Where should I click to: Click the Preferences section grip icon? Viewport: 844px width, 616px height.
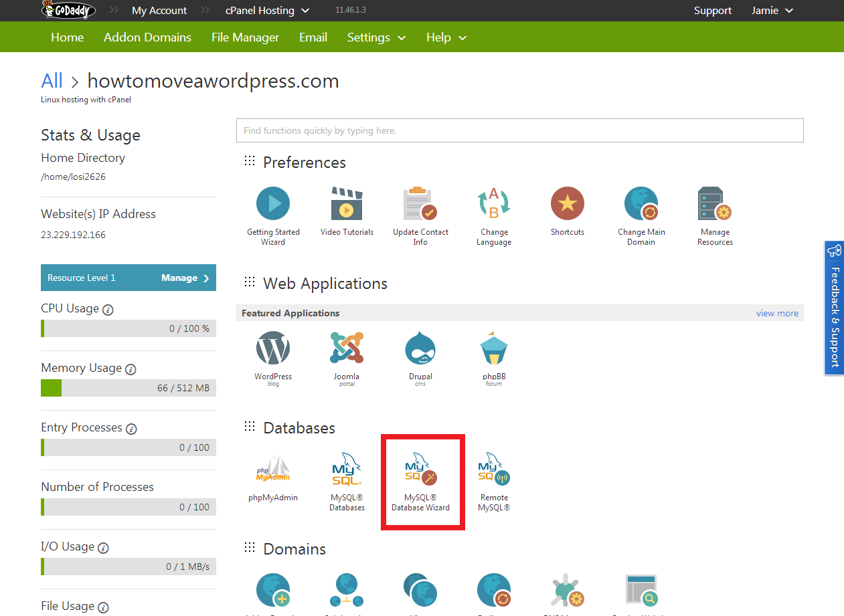point(250,161)
